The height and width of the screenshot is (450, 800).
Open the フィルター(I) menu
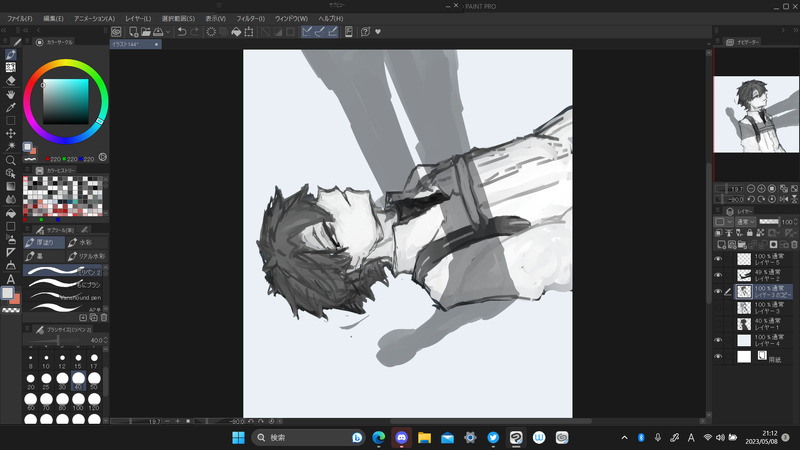(x=250, y=18)
